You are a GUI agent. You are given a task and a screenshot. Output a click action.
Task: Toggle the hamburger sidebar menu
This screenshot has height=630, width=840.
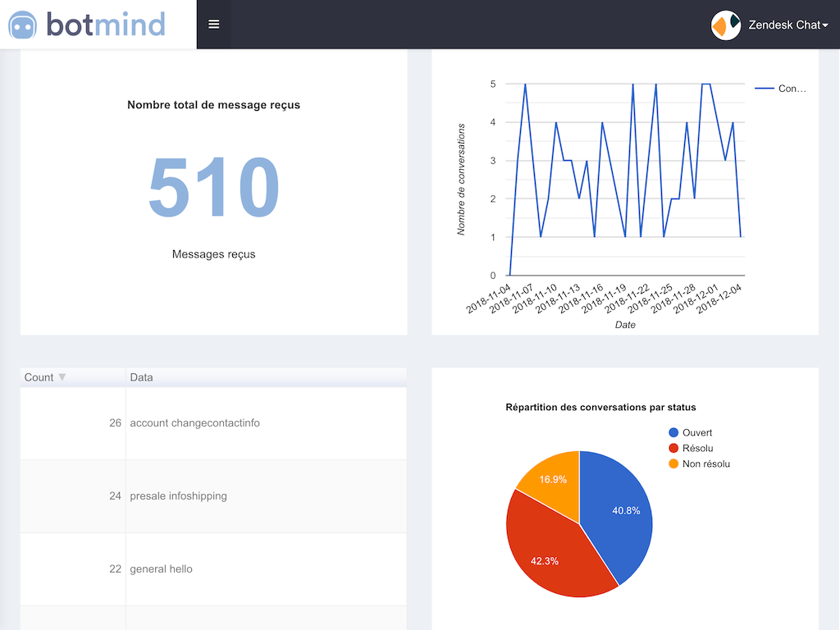[x=214, y=25]
